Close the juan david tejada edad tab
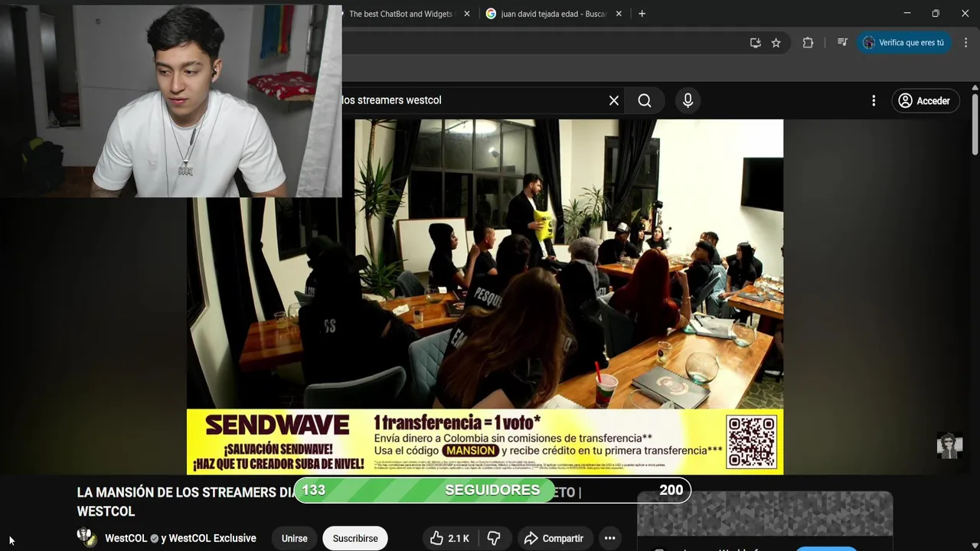The width and height of the screenshot is (980, 551). pyautogui.click(x=619, y=14)
